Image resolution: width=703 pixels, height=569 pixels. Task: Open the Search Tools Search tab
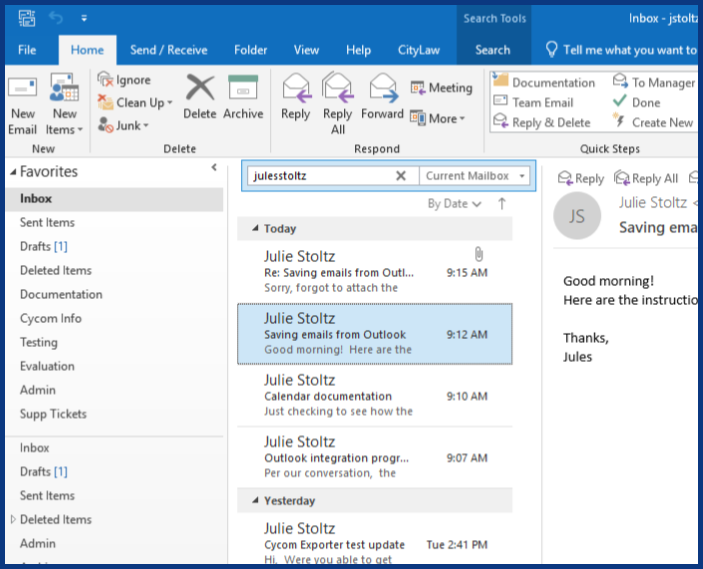[x=492, y=50]
